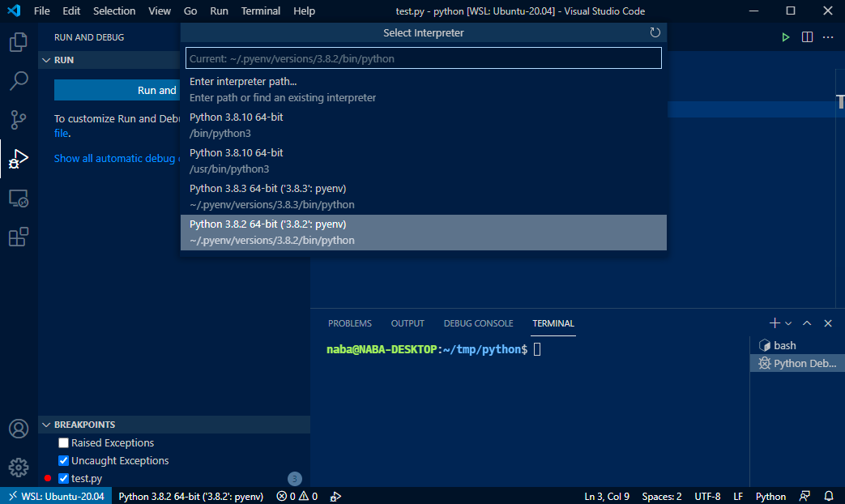Open the new terminal launch profile dropdown
Screen dimensions: 845x504
pos(788,323)
